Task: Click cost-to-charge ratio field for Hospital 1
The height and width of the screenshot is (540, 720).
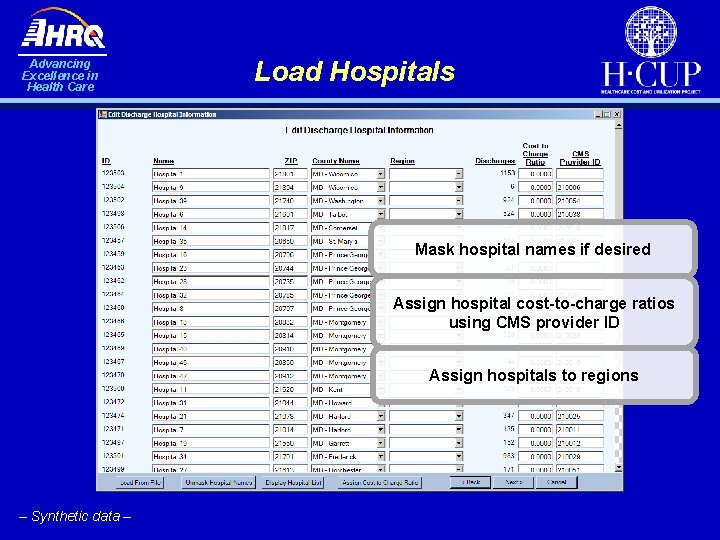Action: click(x=535, y=174)
